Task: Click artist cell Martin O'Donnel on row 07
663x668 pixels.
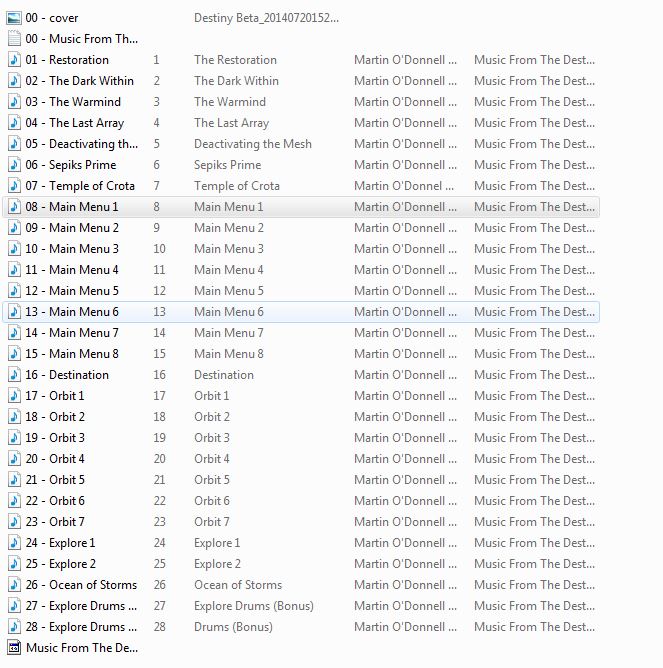Action: pyautogui.click(x=404, y=186)
